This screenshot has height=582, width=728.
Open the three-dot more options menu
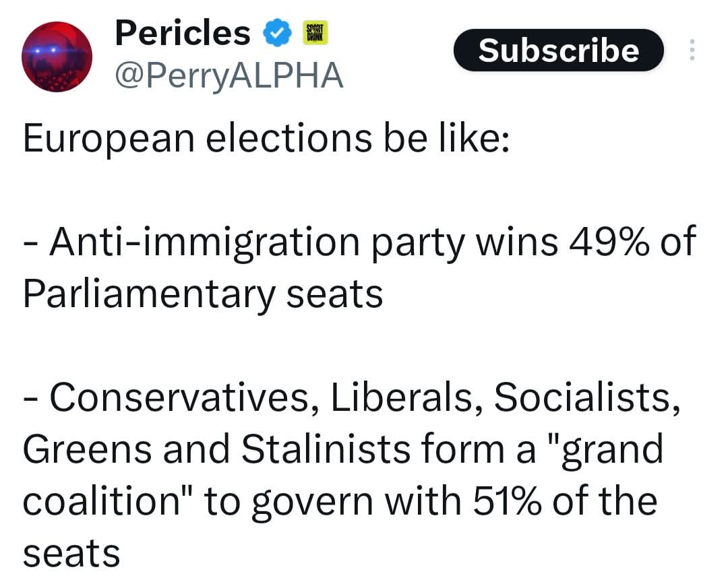point(691,51)
